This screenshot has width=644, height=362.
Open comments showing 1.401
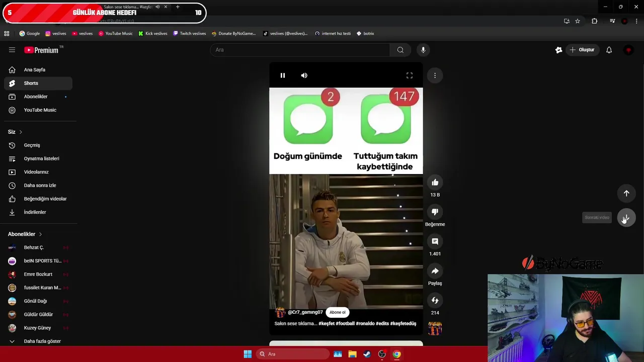coord(435,241)
